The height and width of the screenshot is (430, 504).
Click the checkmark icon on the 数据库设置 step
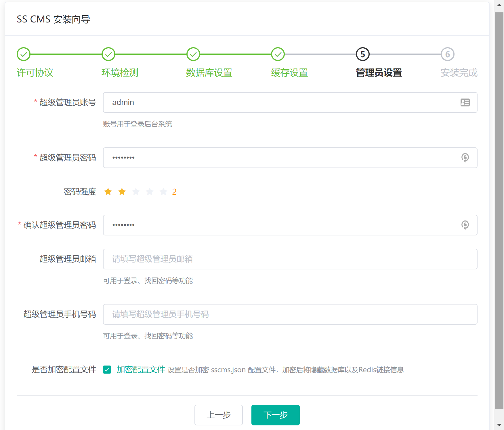[193, 54]
